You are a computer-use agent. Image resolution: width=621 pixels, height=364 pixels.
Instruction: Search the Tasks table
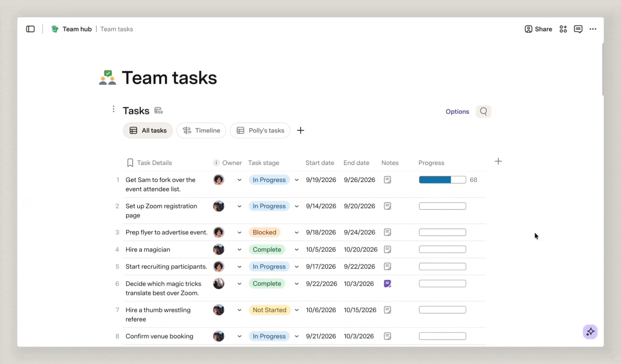(x=483, y=111)
